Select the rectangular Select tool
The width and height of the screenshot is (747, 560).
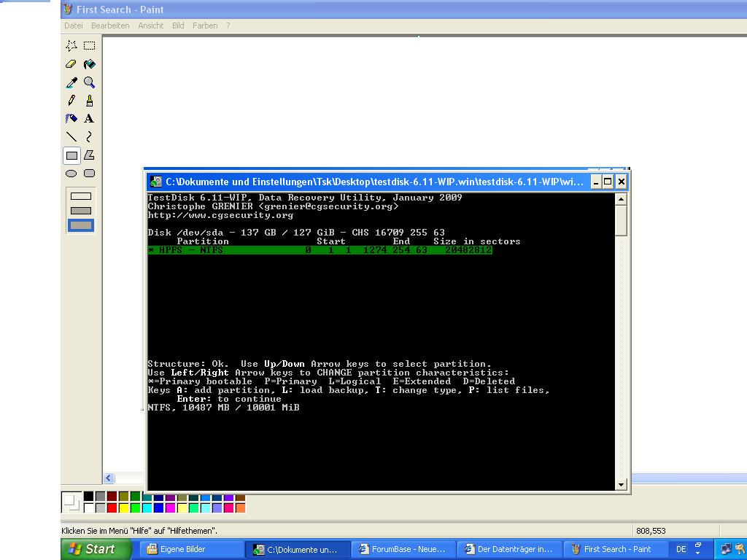89,46
